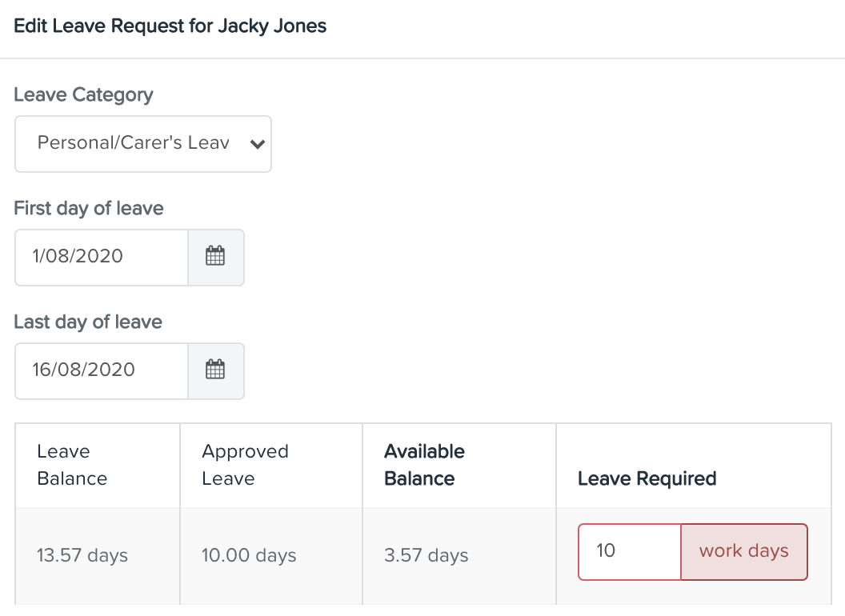Click the 'First day of leave' label
Screen dimensions: 845x616
point(88,208)
